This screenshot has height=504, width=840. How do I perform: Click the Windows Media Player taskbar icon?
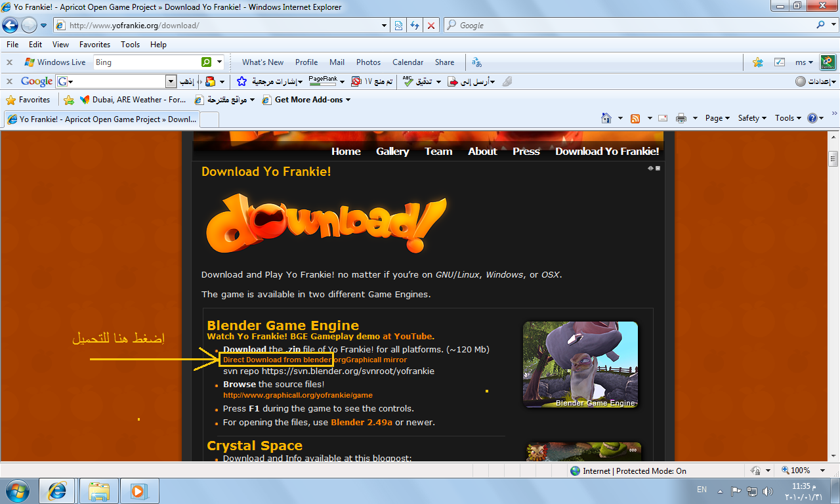(138, 491)
